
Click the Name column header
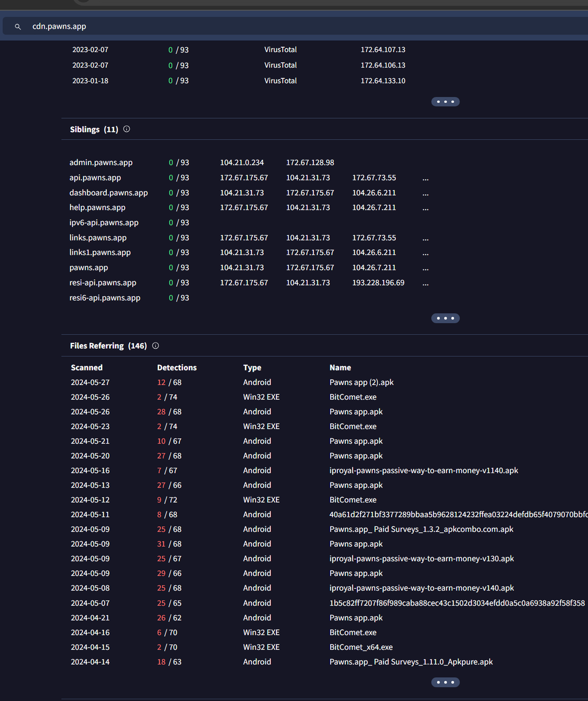click(340, 367)
